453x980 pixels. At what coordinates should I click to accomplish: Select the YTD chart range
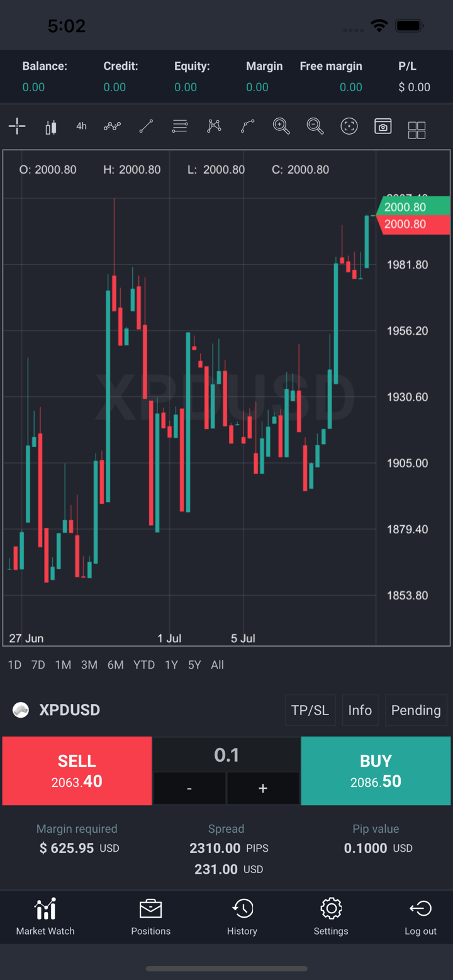point(144,665)
